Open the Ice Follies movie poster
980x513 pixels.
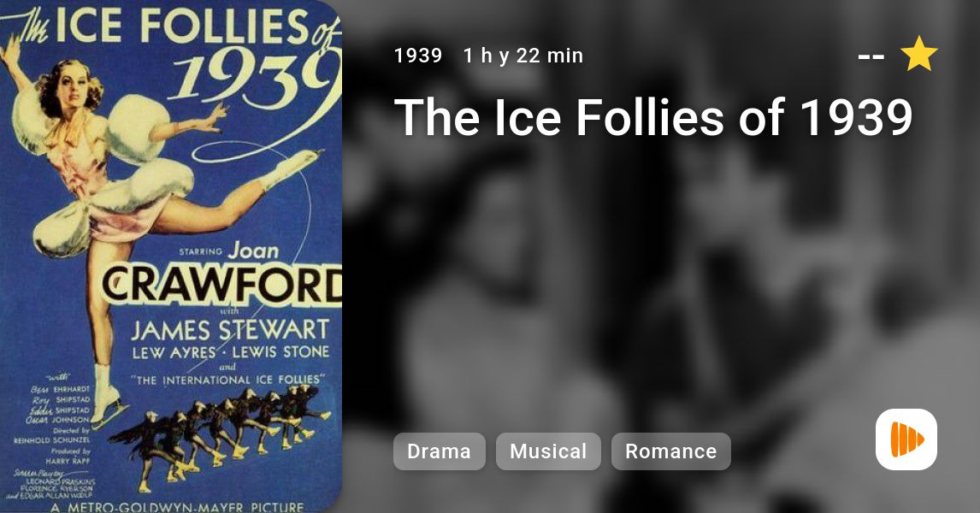[171, 256]
